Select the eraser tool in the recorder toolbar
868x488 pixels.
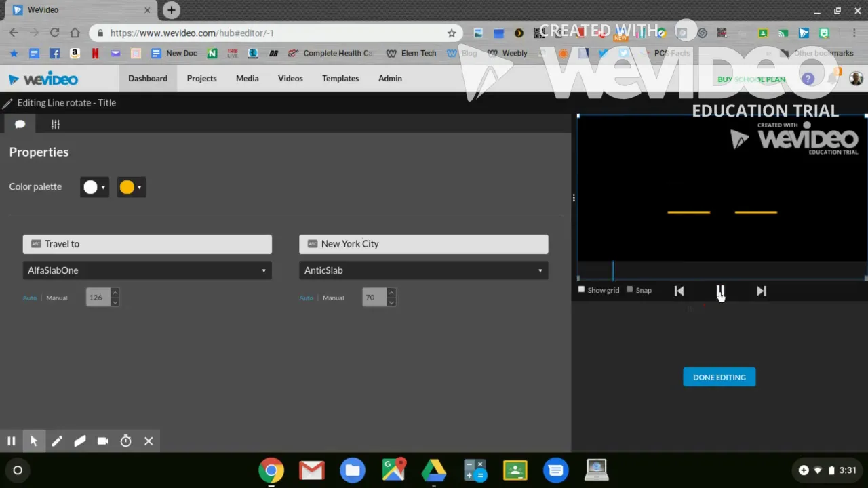click(x=80, y=441)
